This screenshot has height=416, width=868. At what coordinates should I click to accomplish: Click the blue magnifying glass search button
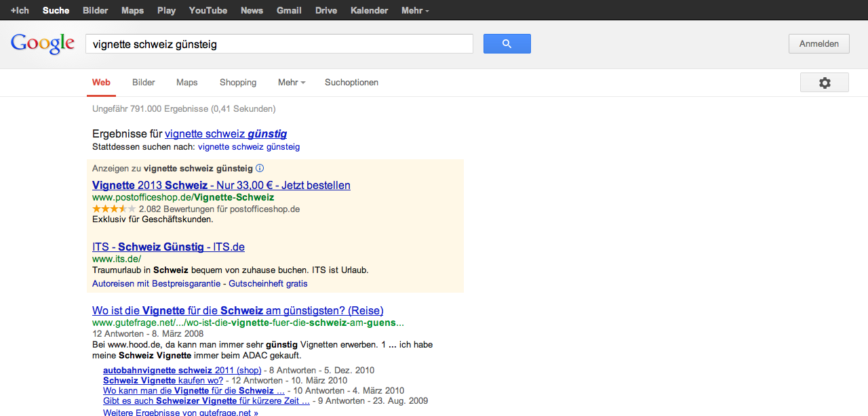point(507,44)
